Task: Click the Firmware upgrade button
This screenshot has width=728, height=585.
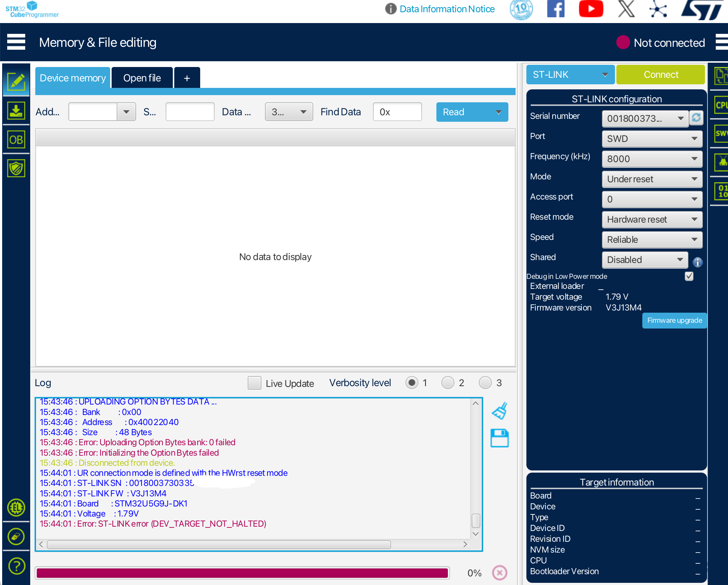Action: click(x=674, y=320)
